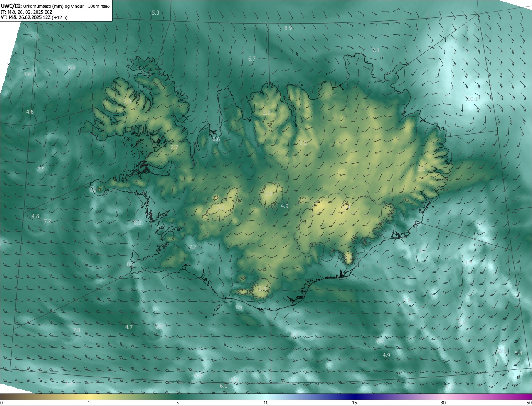Click the color scale tick label '15'
The image size is (532, 406).
point(355,403)
